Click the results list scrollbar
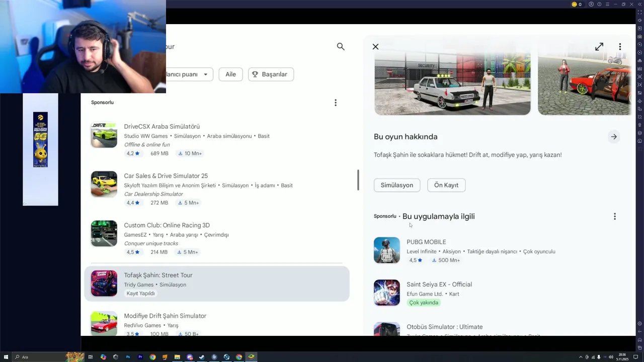 [358, 180]
